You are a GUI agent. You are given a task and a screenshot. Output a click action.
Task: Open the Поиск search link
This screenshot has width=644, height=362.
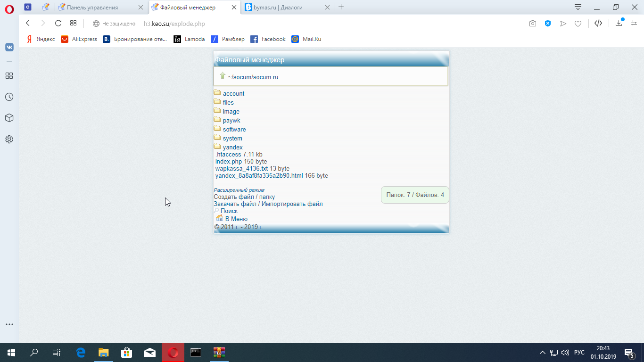coord(229,211)
